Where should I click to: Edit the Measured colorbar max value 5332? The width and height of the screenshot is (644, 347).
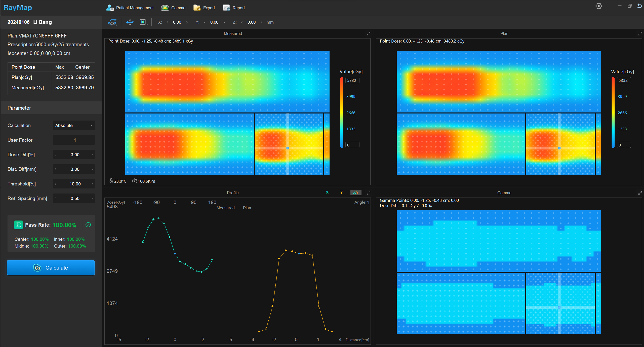coord(352,81)
